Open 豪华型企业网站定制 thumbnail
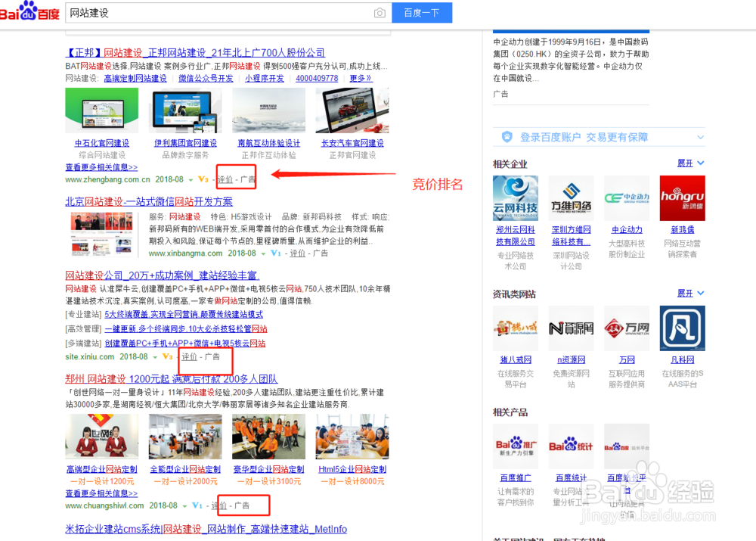 point(268,437)
